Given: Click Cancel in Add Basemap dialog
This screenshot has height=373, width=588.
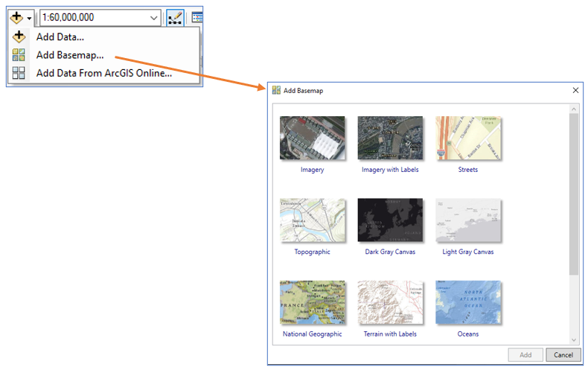Looking at the screenshot, I should click(x=563, y=354).
